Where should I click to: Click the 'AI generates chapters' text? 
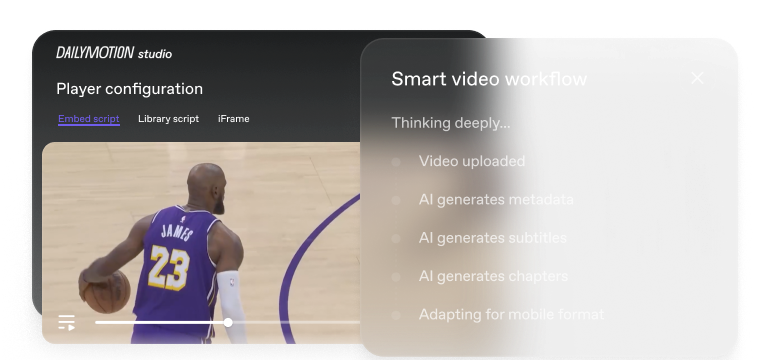click(493, 276)
